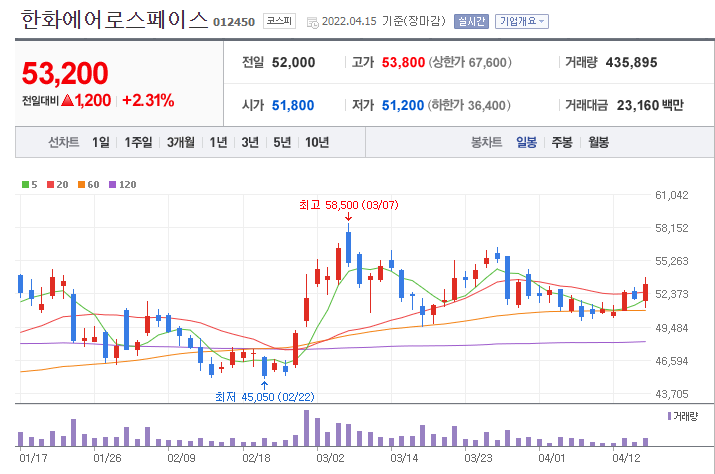Click the purple 거래량 legend marker
Screen dimensions: 715x474
pos(669,416)
